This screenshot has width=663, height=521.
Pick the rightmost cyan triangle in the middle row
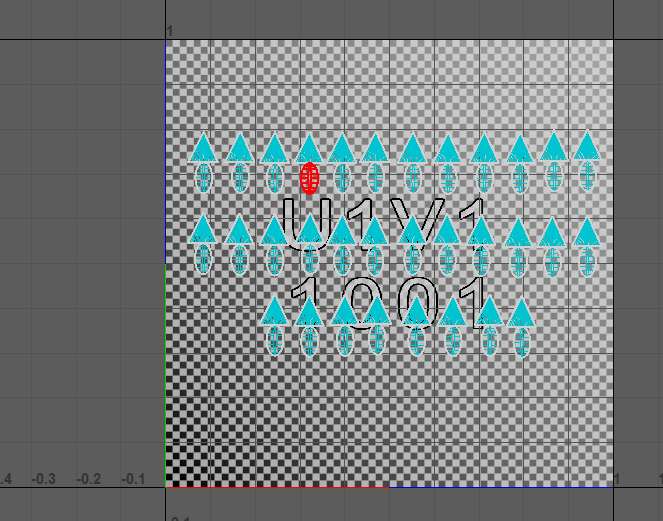(587, 231)
